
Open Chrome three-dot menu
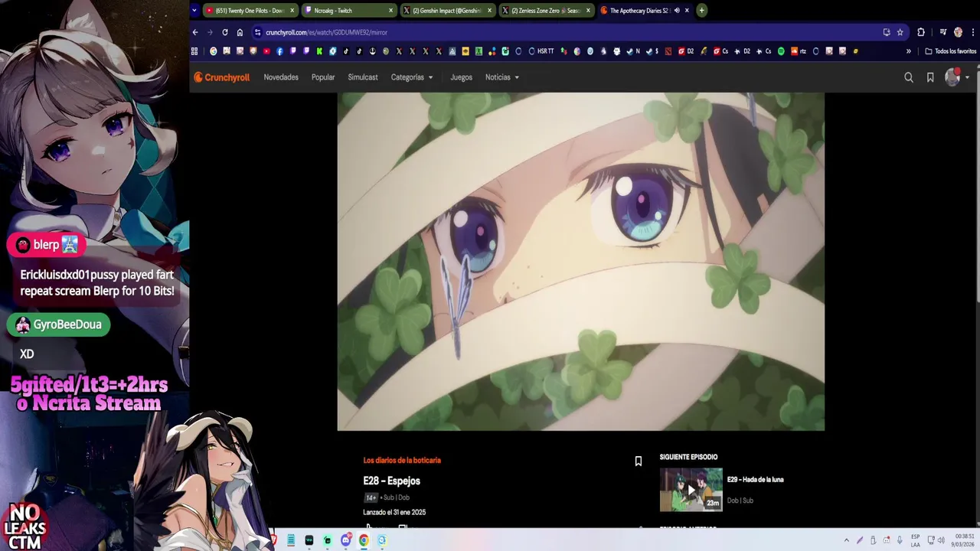972,32
